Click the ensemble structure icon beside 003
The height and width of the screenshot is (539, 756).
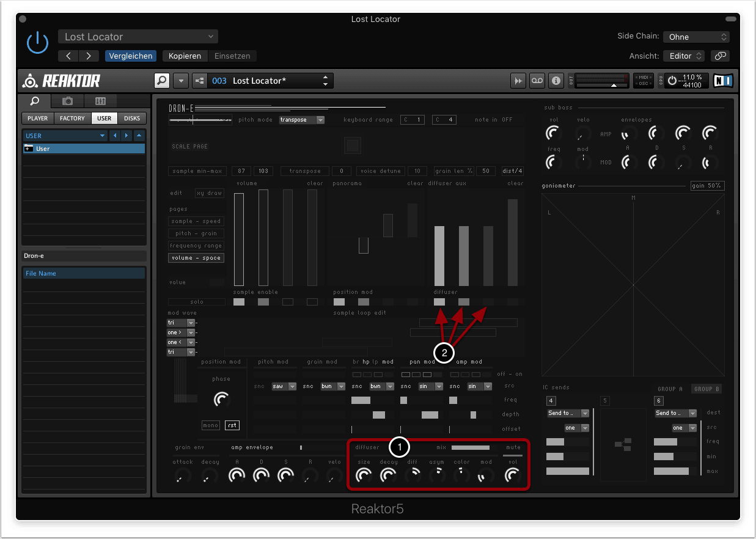tap(199, 81)
